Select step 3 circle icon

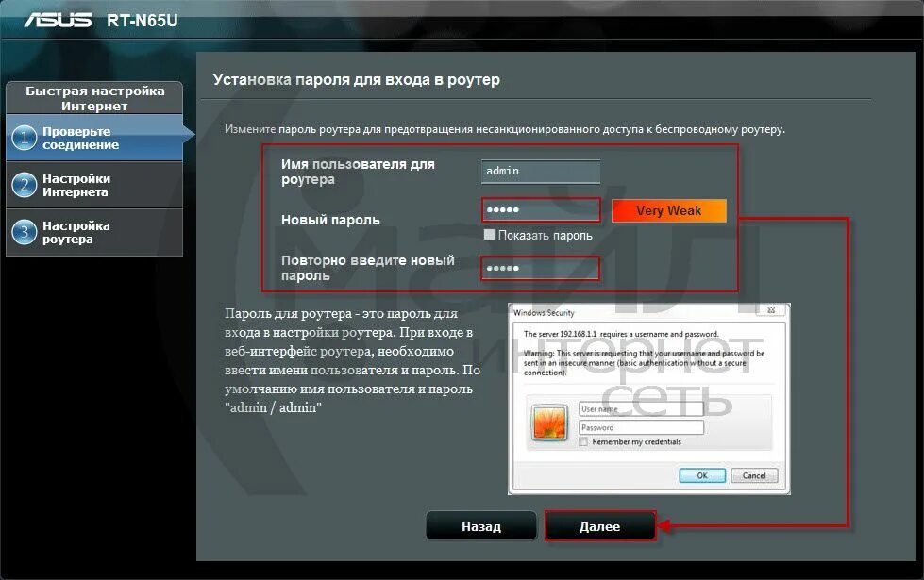(25, 232)
